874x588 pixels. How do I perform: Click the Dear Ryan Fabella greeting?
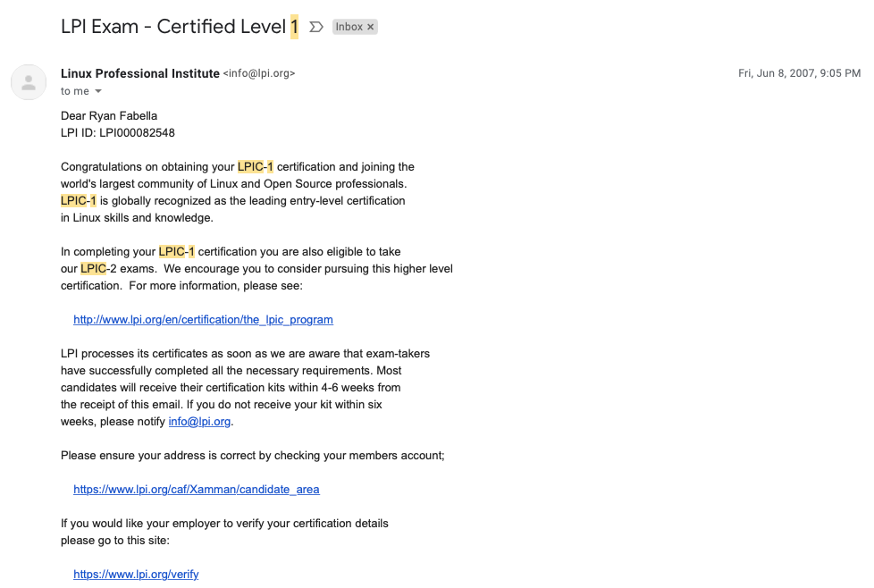pyautogui.click(x=109, y=116)
